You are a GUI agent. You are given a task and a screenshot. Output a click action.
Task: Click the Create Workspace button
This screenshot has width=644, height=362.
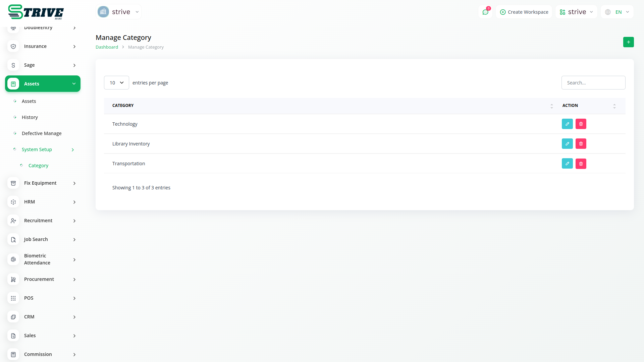pos(524,12)
